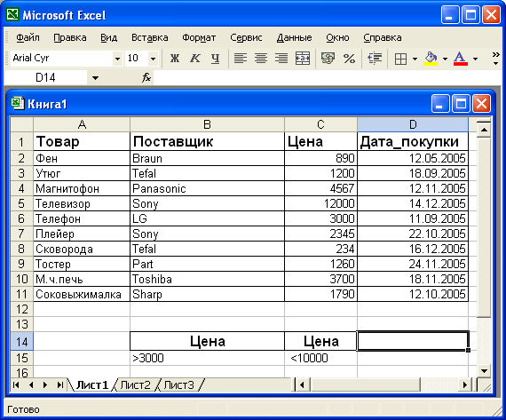
Task: Apply percent style format
Action: coord(349,59)
